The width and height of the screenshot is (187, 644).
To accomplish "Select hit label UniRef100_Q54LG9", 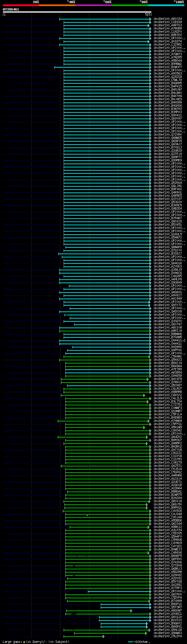I will point(168,630).
